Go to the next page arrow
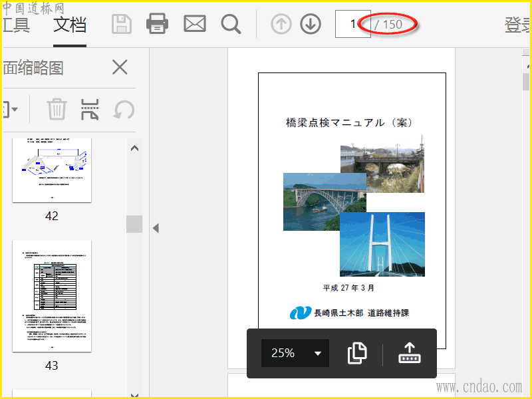Image resolution: width=532 pixels, height=399 pixels. 311,24
